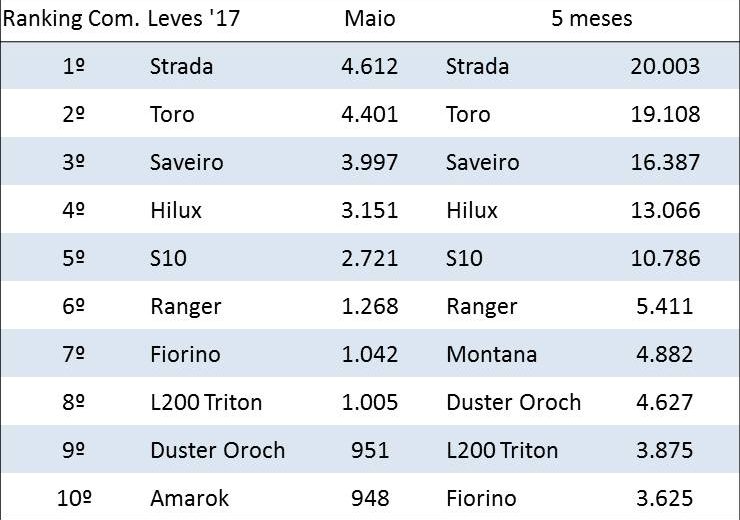Select the S10 total 10.786
The height and width of the screenshot is (520, 740).
pyautogui.click(x=665, y=259)
